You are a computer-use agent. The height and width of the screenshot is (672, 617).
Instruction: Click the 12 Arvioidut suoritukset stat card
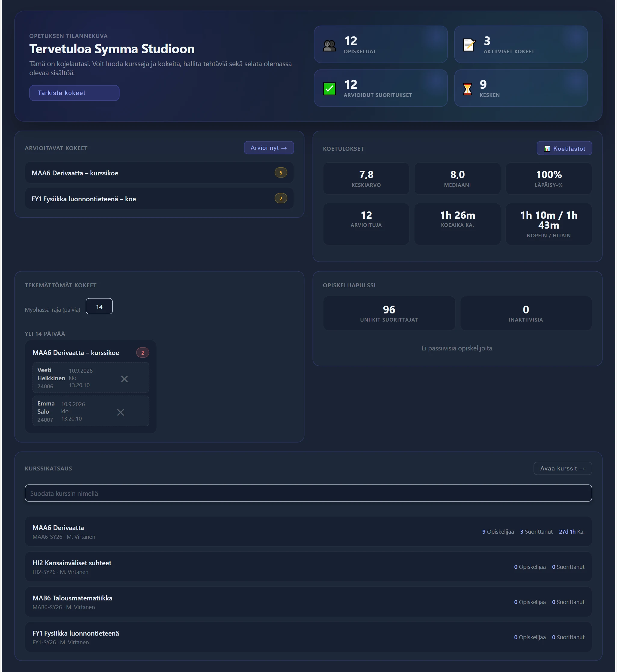pyautogui.click(x=381, y=88)
